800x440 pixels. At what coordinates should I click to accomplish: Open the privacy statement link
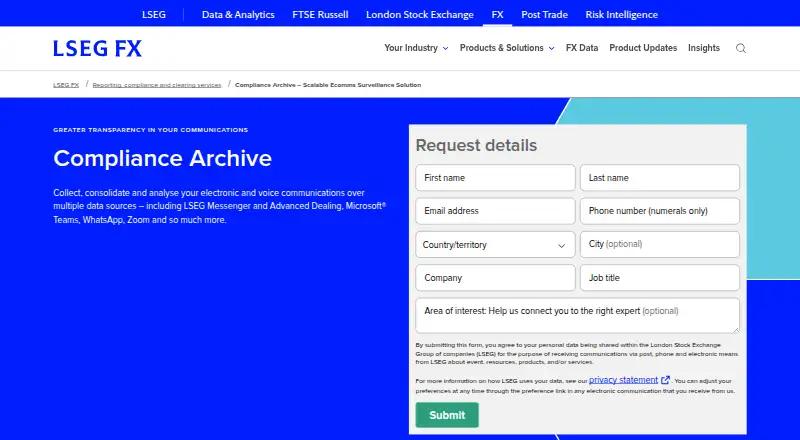pos(623,380)
